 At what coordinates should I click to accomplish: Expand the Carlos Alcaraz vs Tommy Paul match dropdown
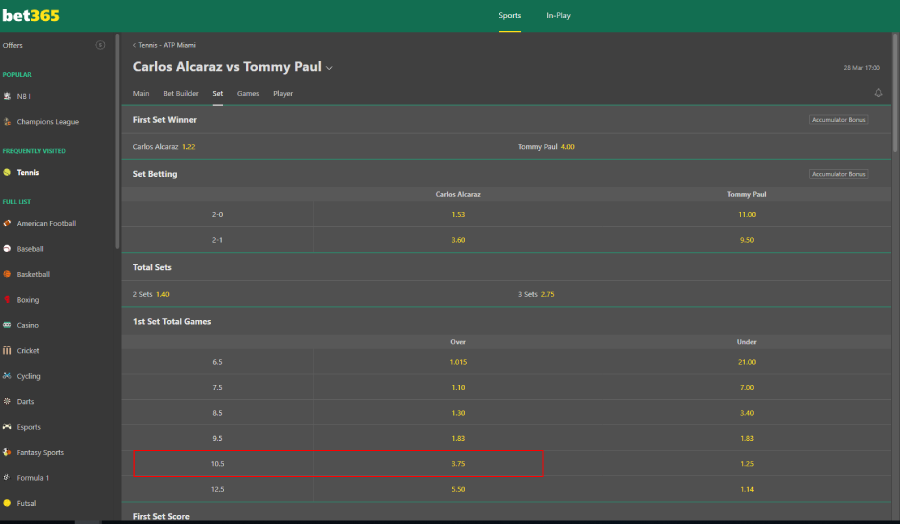tap(329, 68)
